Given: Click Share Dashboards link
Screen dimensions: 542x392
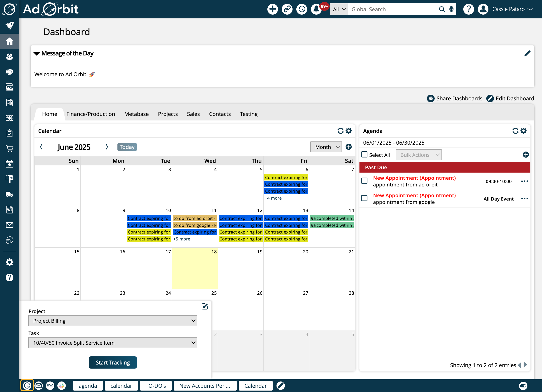Looking at the screenshot, I should 455,98.
